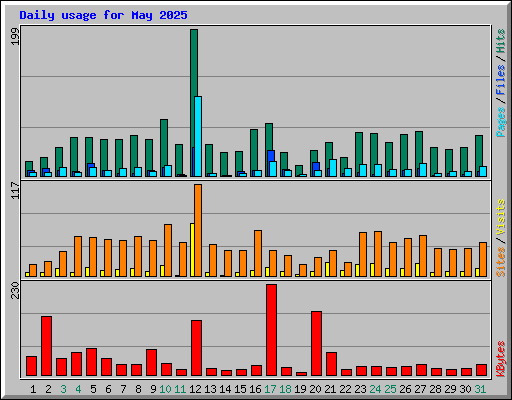Click the red KBytes bar for day 12

(x=196, y=348)
